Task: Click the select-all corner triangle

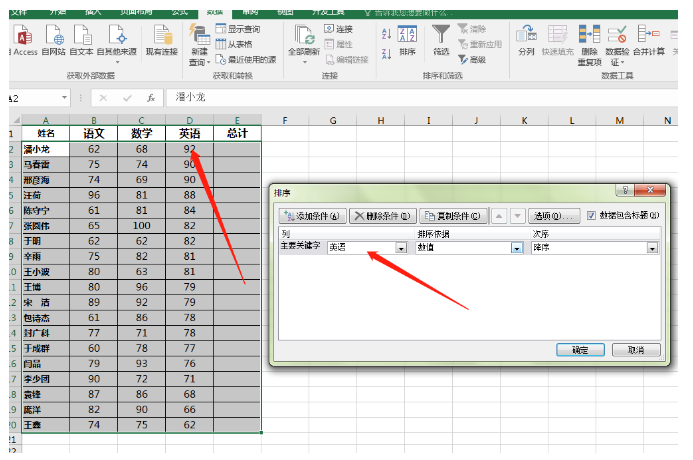Action: pos(16,120)
